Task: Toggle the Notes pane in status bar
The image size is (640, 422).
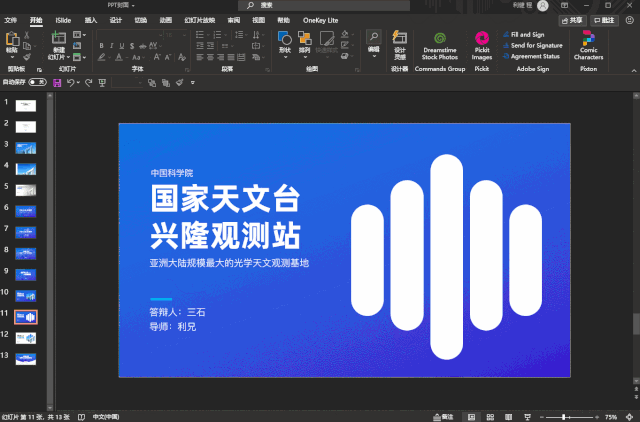Action: [x=443, y=417]
